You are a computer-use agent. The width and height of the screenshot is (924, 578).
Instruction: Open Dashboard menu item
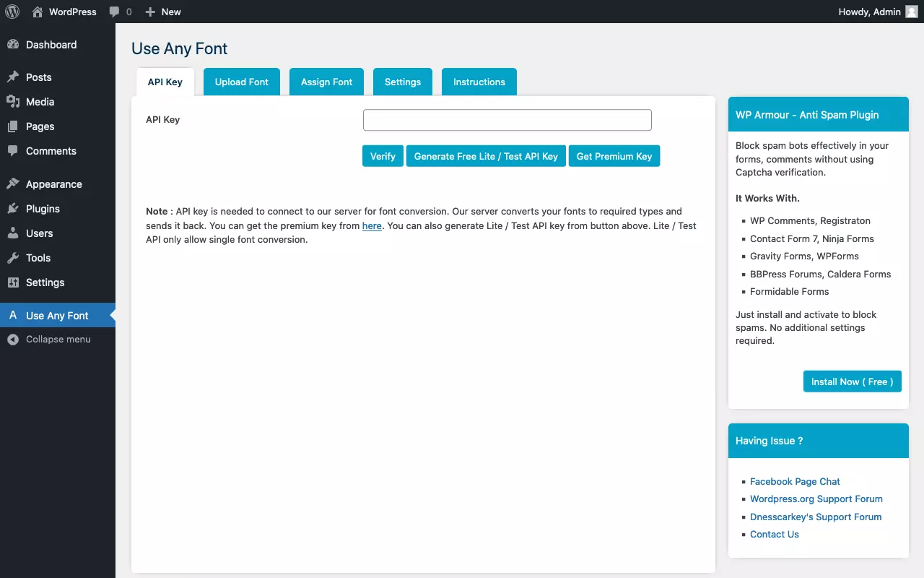58,45
